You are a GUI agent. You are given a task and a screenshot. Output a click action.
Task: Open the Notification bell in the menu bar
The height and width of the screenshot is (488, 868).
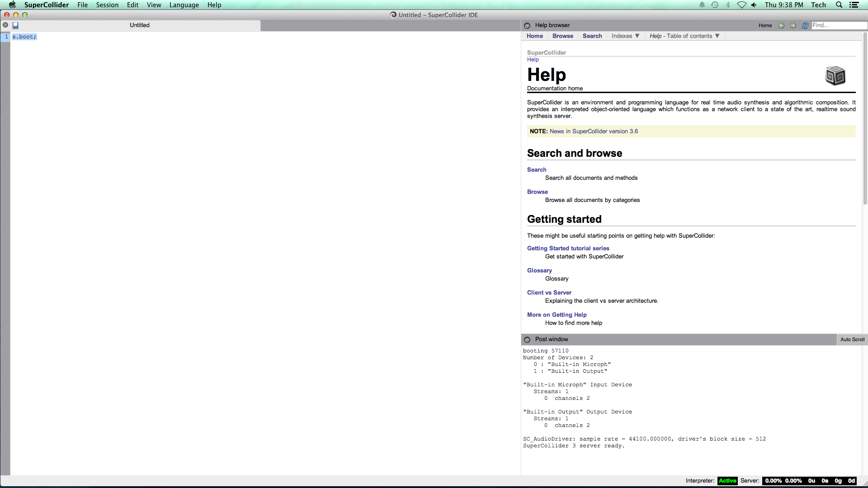pos(702,5)
